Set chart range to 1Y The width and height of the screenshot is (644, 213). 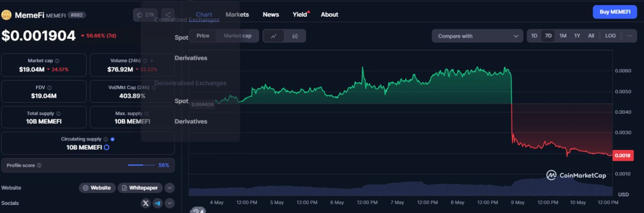577,36
